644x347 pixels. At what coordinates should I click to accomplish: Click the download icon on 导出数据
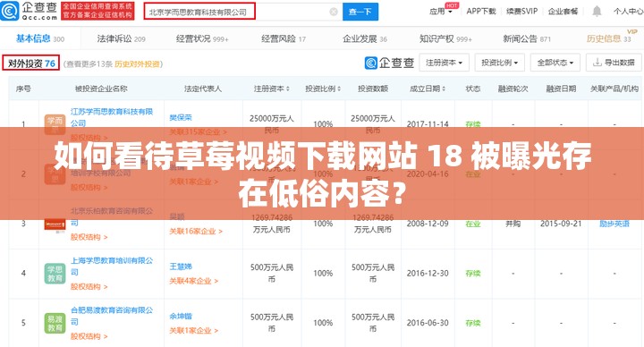point(597,63)
